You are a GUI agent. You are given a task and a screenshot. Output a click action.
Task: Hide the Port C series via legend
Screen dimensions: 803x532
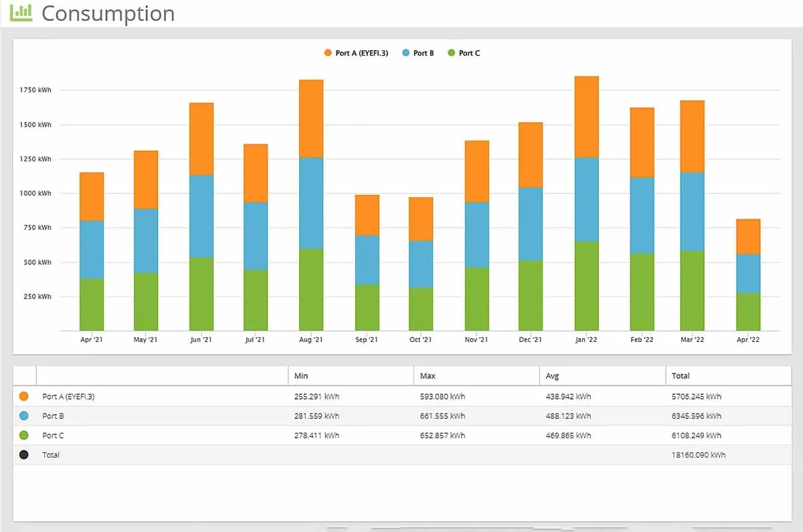pos(466,52)
